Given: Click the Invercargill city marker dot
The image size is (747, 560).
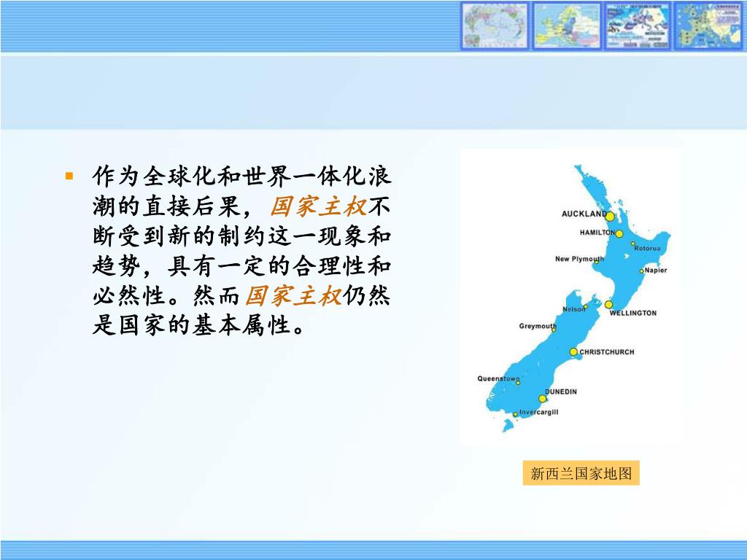Looking at the screenshot, I should [515, 414].
